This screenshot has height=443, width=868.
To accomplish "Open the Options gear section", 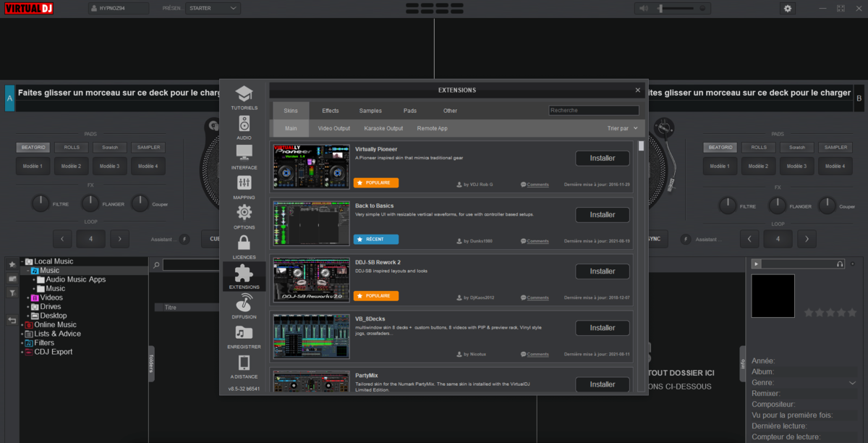I will (244, 216).
